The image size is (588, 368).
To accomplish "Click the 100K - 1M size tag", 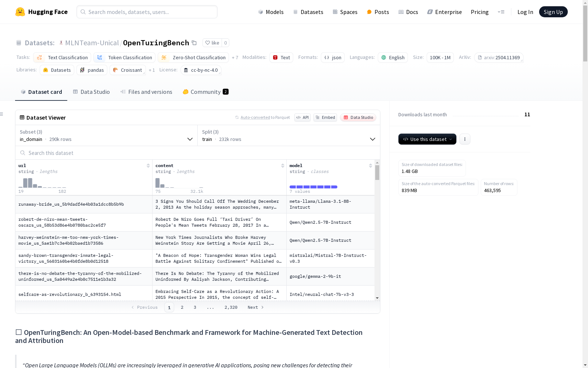I will point(440,57).
